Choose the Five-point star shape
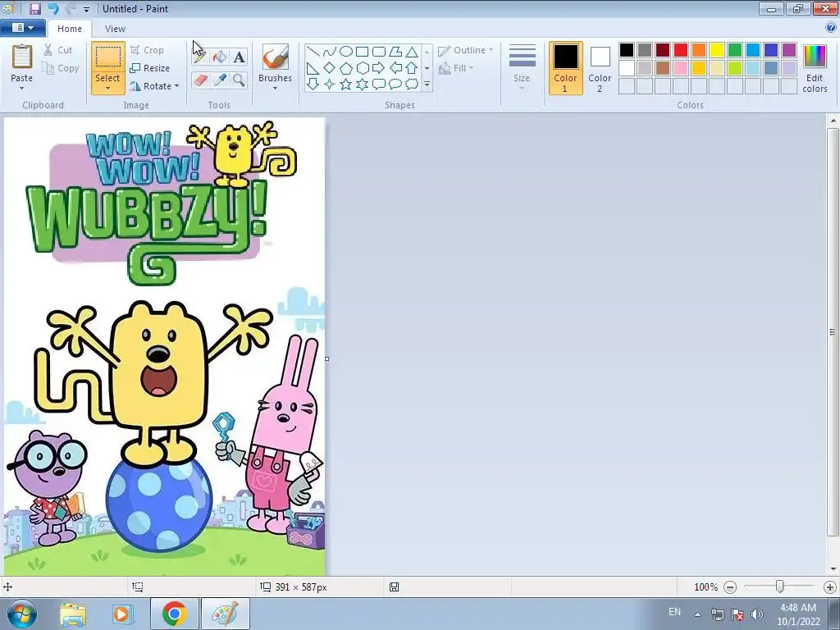This screenshot has width=840, height=630. click(x=346, y=84)
